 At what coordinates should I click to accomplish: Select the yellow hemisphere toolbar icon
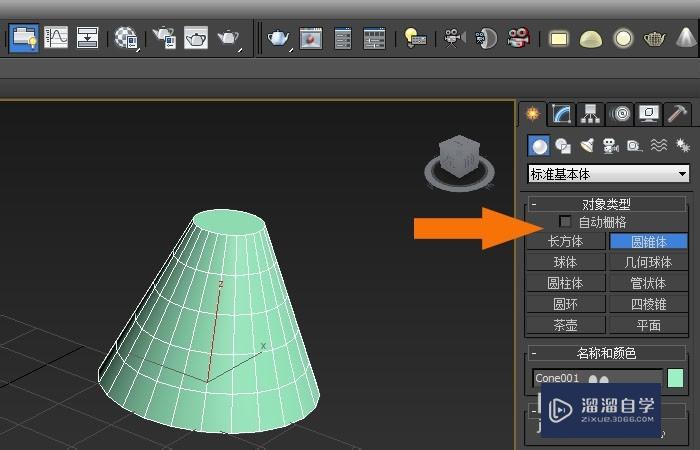(x=590, y=39)
